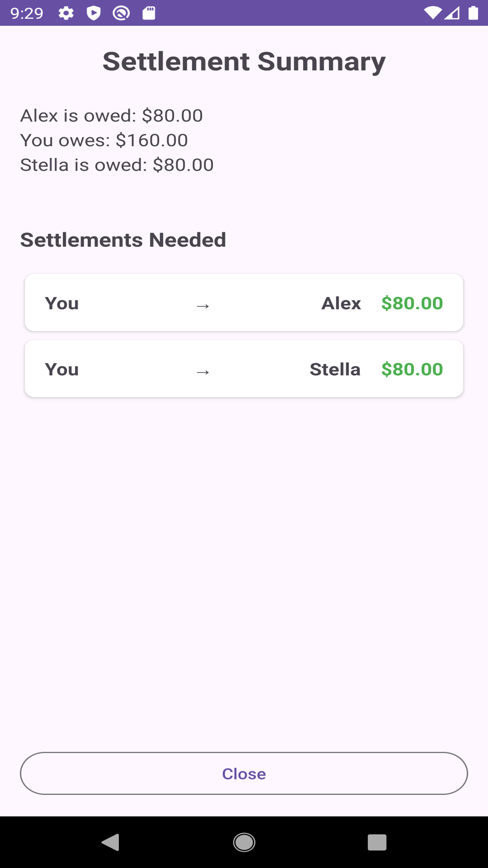Tap the Settlements Needed heading
488x868 pixels.
(123, 240)
